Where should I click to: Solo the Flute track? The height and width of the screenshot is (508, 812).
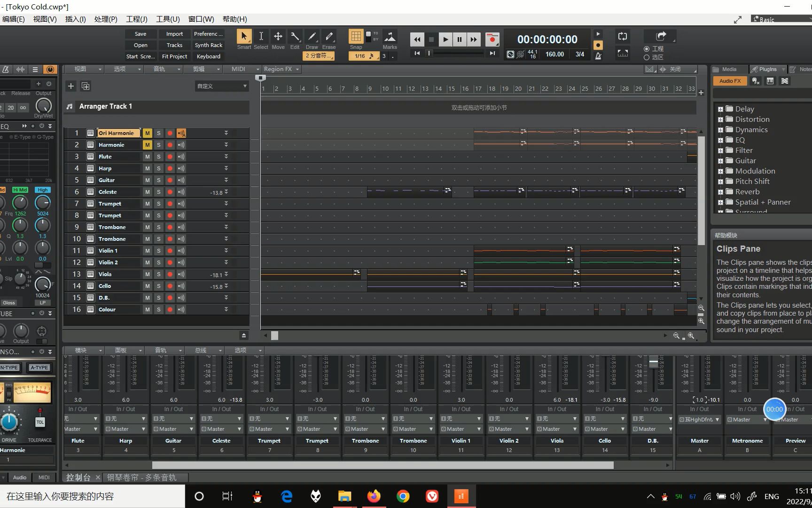[x=158, y=157]
